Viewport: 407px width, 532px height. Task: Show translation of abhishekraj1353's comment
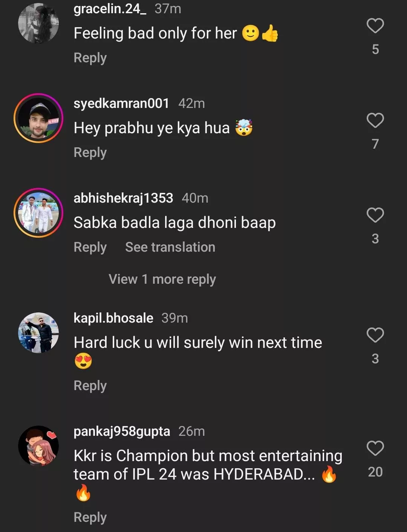pyautogui.click(x=170, y=247)
